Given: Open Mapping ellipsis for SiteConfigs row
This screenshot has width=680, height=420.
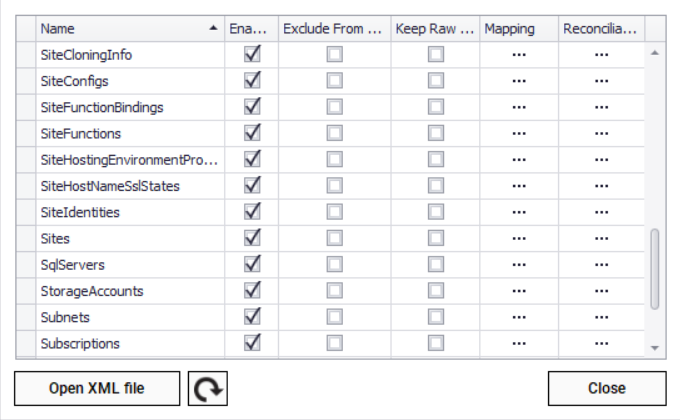Looking at the screenshot, I should [x=519, y=81].
